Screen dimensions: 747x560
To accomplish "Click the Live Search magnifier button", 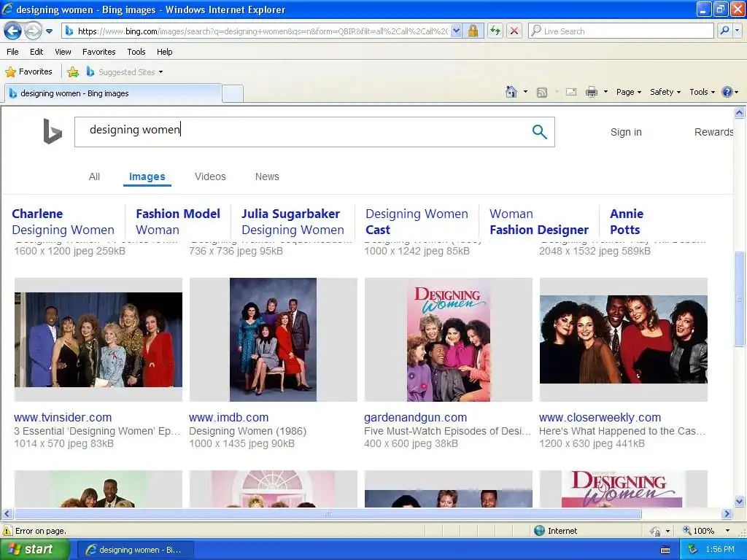I will click(x=724, y=31).
